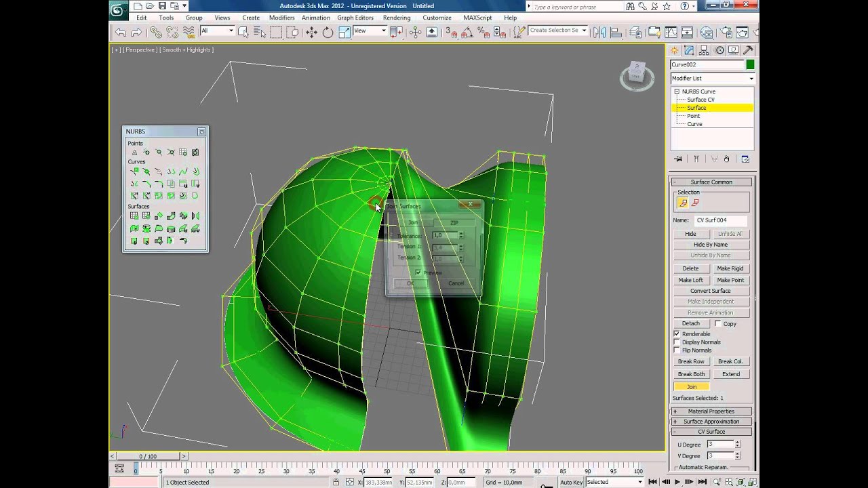
Task: Activate the Select and Rotate tool
Action: point(328,32)
